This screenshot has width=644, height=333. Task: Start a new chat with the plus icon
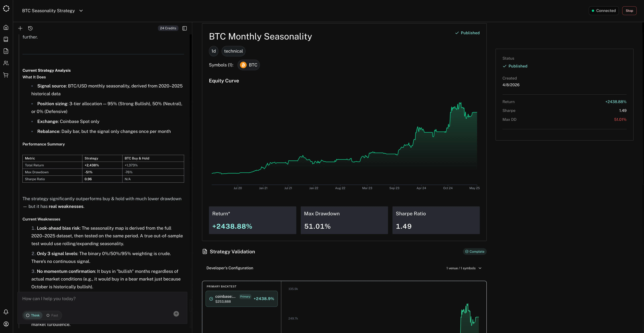tap(20, 28)
